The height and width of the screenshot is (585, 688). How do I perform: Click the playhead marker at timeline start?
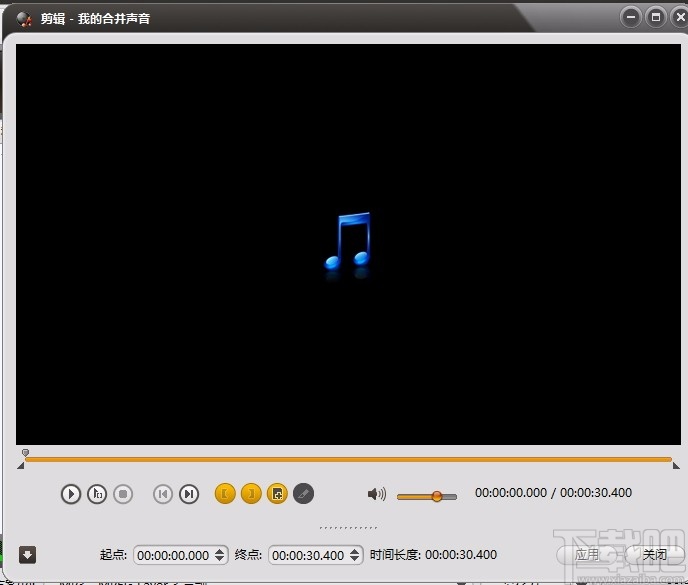[x=25, y=452]
